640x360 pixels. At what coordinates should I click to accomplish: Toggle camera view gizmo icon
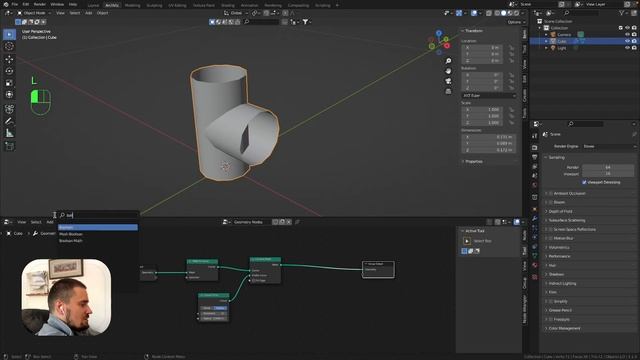coord(448,81)
